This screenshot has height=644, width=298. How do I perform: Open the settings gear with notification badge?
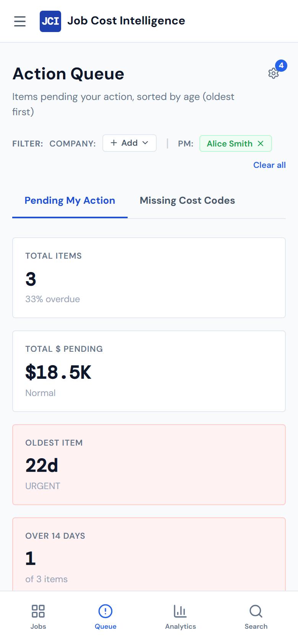pyautogui.click(x=274, y=73)
